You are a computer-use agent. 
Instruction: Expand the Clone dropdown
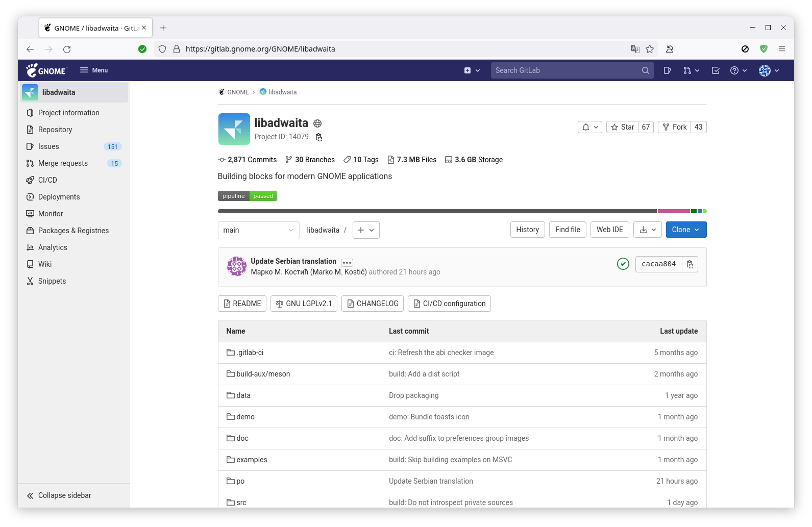click(686, 230)
